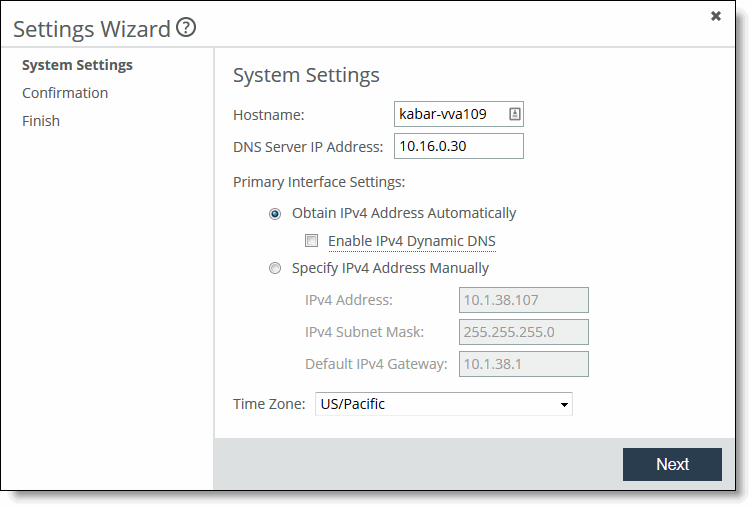Select Obtain IPv4 Address Automatically
Viewport: 752px width, 507px height.
click(275, 213)
